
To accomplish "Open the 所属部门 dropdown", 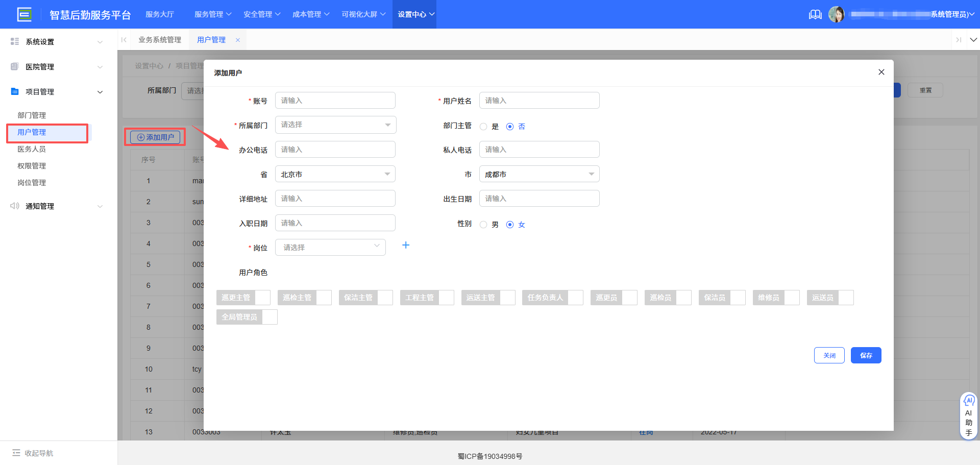I will pos(335,125).
